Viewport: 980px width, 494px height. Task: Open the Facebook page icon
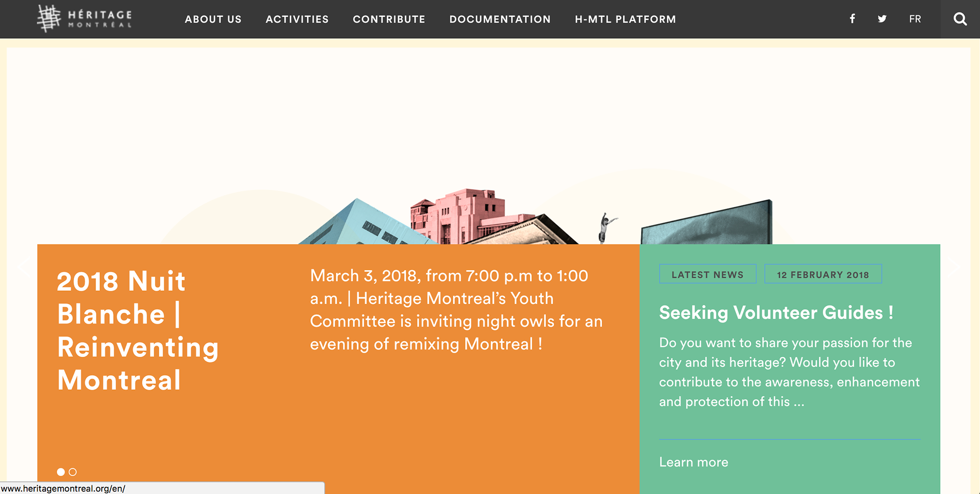[x=852, y=19]
